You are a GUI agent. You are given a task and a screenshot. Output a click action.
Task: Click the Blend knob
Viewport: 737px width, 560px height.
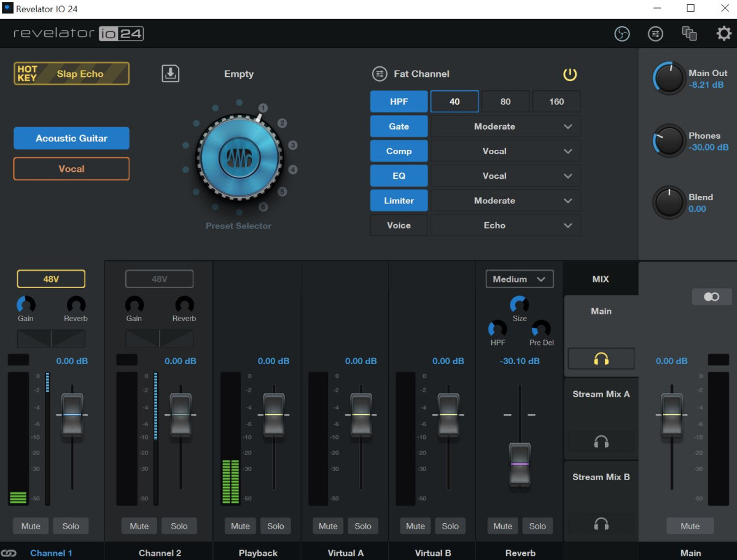click(669, 202)
